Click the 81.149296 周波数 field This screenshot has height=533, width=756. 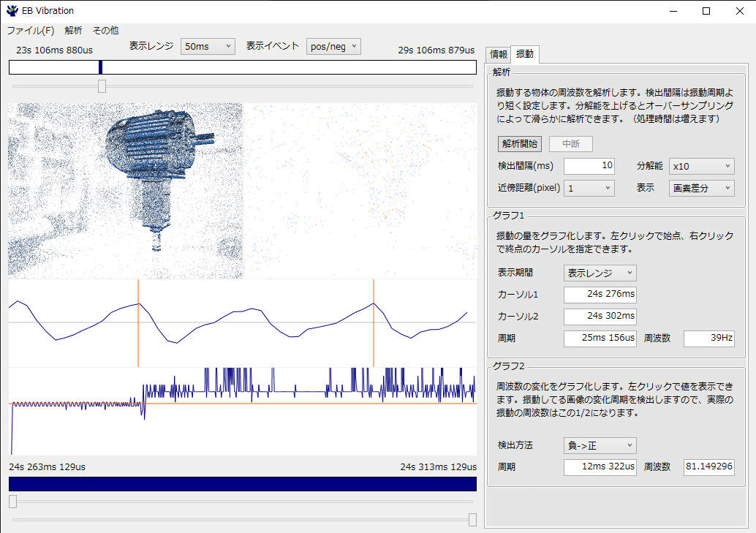[x=708, y=467]
